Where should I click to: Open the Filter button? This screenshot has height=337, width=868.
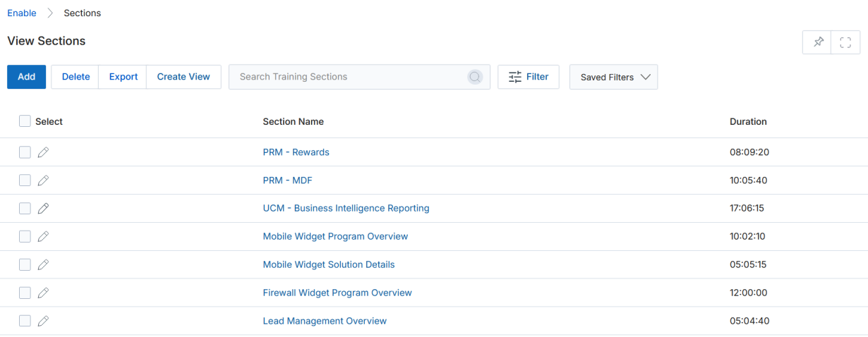529,77
